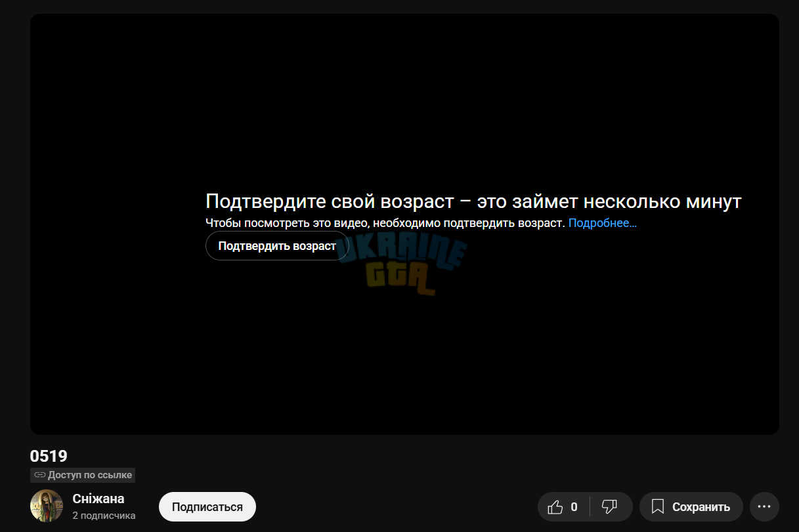Dislike the video with thumbs-down icon
The image size is (799, 532).
tap(611, 506)
